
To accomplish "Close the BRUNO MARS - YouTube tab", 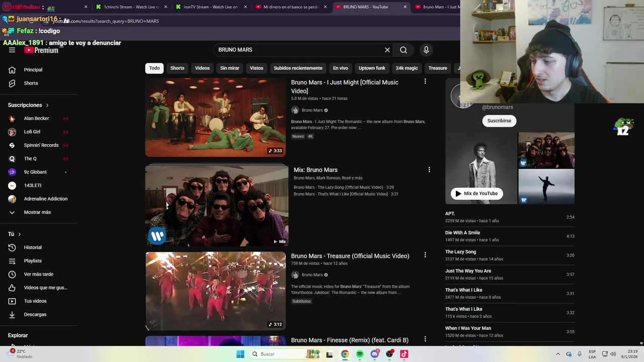I will point(405,7).
